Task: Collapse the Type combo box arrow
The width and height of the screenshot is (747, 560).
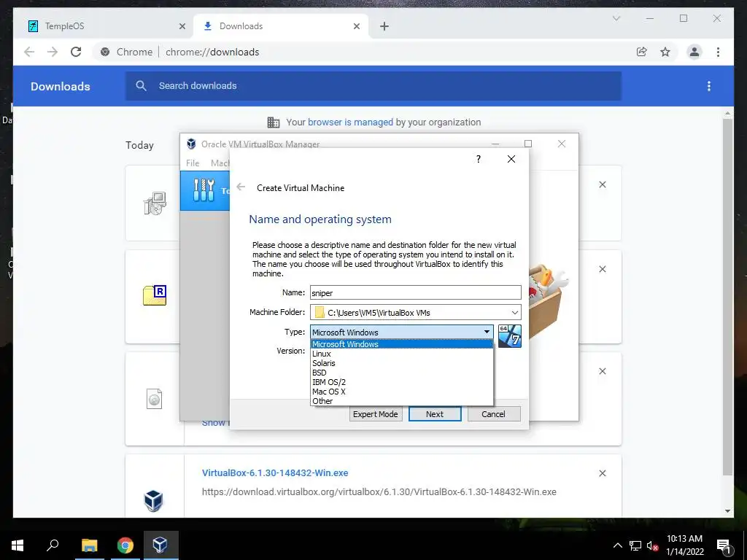Action: (x=487, y=332)
